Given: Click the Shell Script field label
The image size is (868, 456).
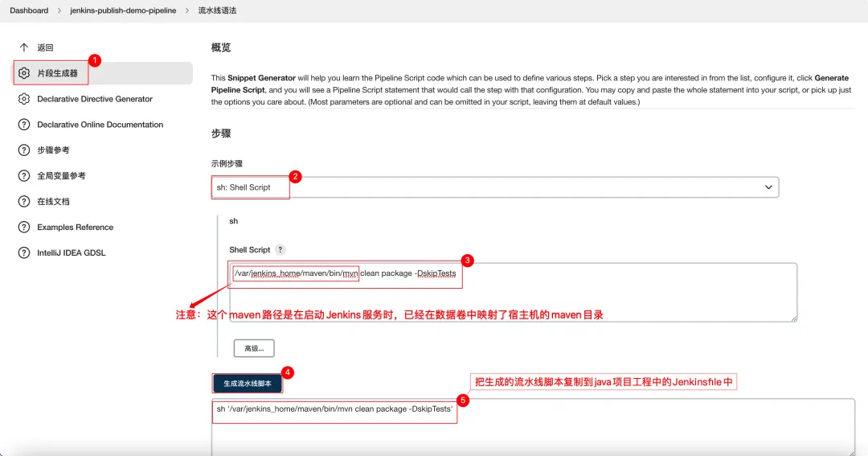Looking at the screenshot, I should pyautogui.click(x=250, y=250).
